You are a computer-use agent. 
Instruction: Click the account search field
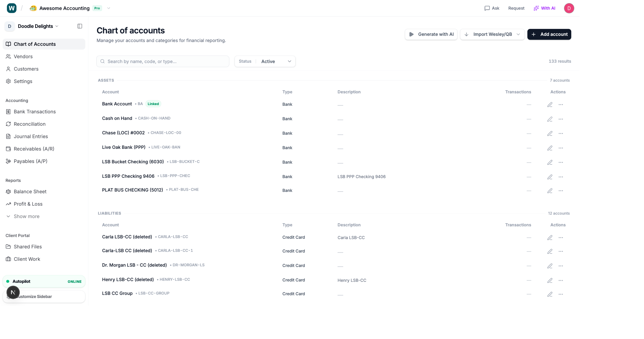coord(163,61)
